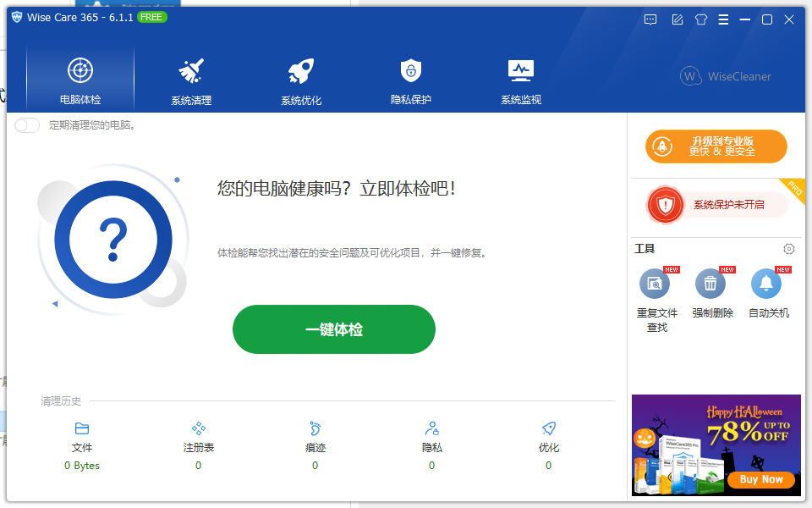Click the question mark checkup circle
The width and height of the screenshot is (812, 508).
point(113,240)
